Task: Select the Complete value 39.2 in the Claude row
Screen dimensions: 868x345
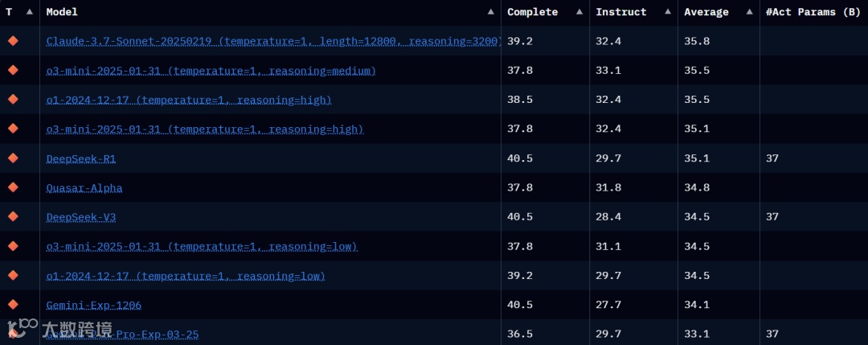Action: coord(520,41)
